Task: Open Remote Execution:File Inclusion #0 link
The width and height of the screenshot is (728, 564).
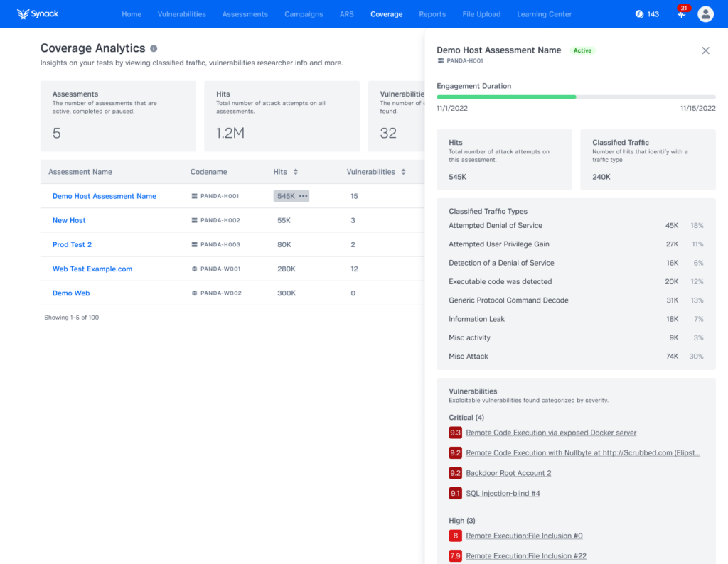Action: [x=524, y=536]
